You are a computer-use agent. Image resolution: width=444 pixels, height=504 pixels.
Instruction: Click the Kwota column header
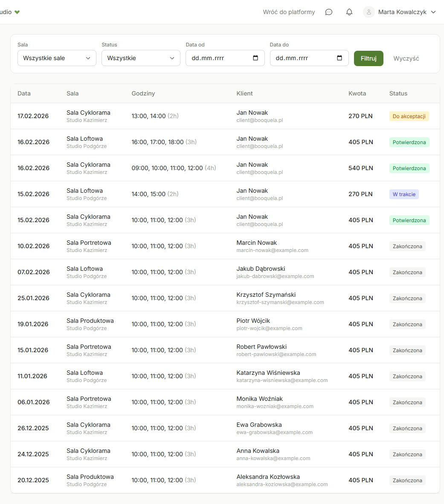tap(357, 93)
